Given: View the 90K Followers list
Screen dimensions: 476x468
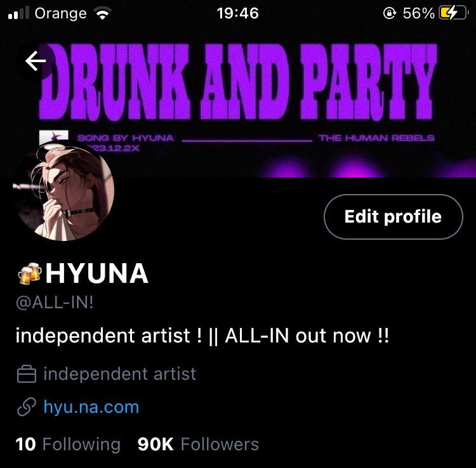Looking at the screenshot, I should [198, 444].
